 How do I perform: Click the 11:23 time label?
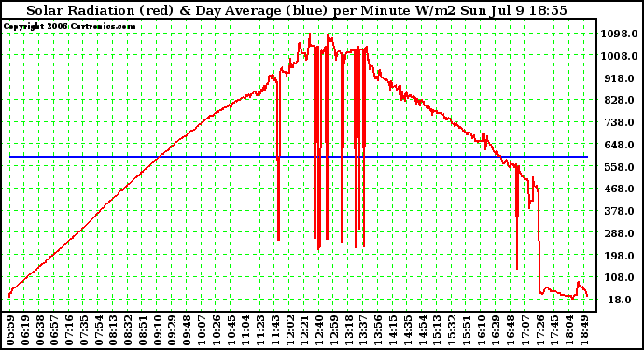pyautogui.click(x=260, y=330)
